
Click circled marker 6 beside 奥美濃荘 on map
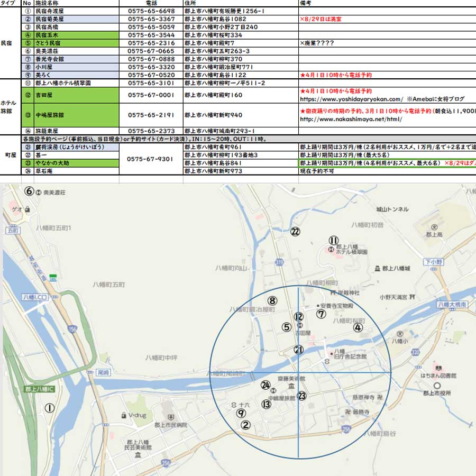(x=29, y=191)
